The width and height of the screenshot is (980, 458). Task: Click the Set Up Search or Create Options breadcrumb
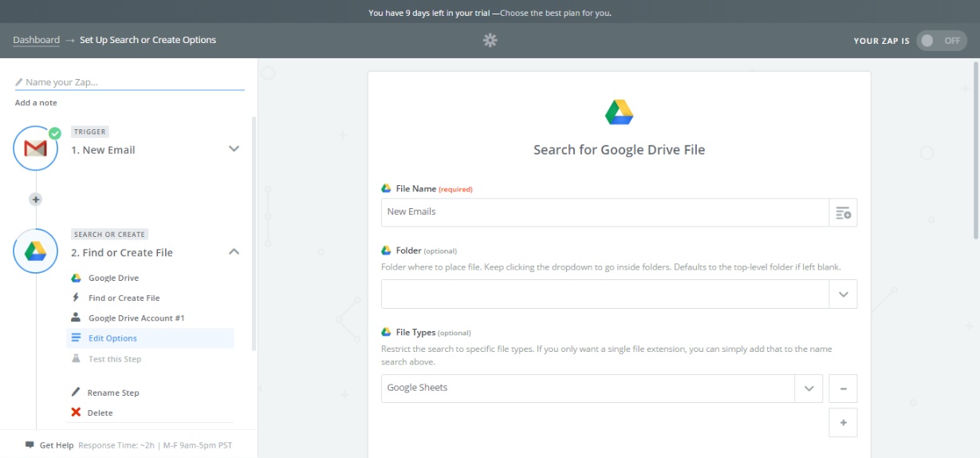tap(148, 40)
